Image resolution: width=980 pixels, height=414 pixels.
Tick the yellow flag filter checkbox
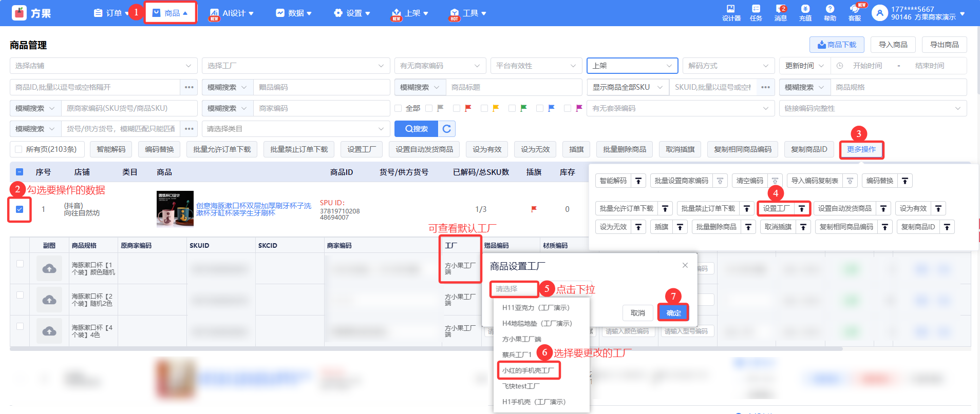click(x=484, y=108)
